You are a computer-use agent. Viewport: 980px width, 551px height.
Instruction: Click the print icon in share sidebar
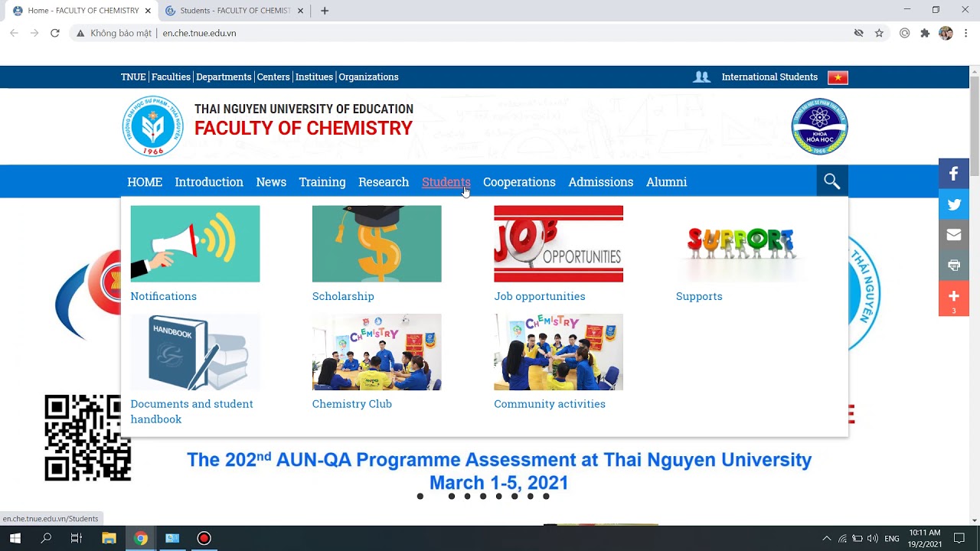click(x=954, y=266)
